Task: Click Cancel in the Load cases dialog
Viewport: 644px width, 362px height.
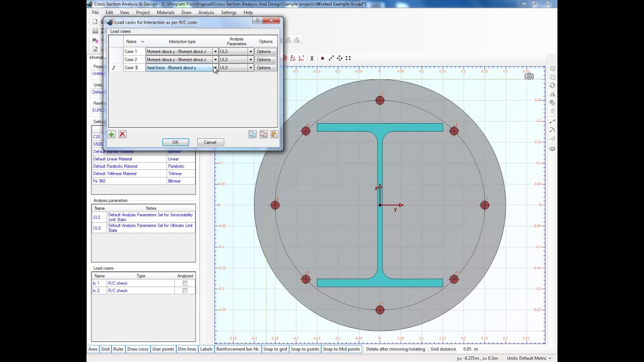Action: tap(210, 142)
